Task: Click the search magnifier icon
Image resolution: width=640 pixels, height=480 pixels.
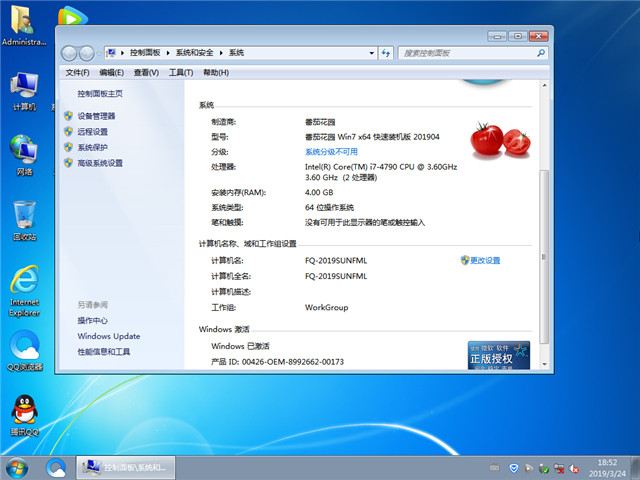Action: click(x=541, y=53)
